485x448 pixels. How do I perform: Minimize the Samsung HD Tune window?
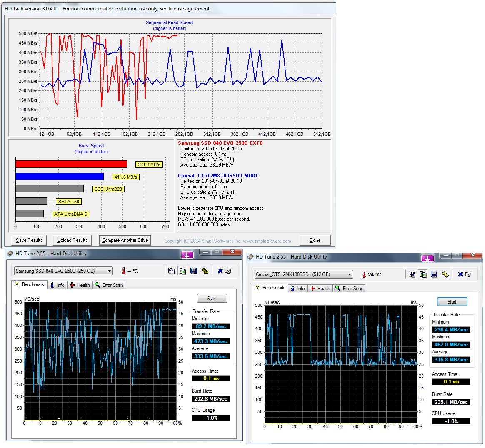[x=206, y=252]
